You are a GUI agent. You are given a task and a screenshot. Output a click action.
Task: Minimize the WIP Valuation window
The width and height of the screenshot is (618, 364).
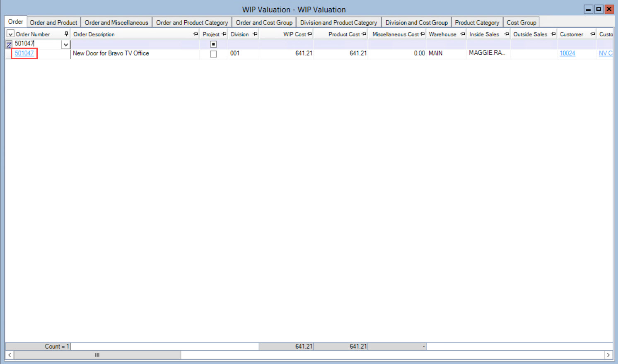pyautogui.click(x=588, y=9)
